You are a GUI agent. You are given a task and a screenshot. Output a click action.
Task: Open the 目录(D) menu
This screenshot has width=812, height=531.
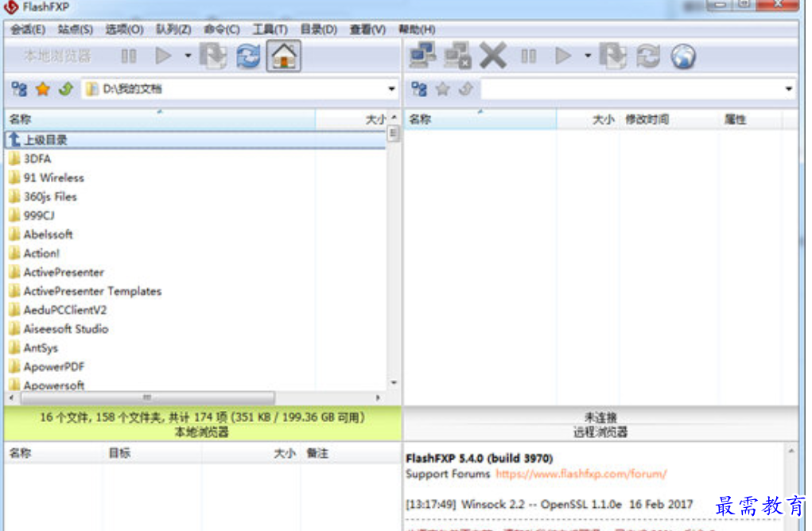[x=318, y=29]
